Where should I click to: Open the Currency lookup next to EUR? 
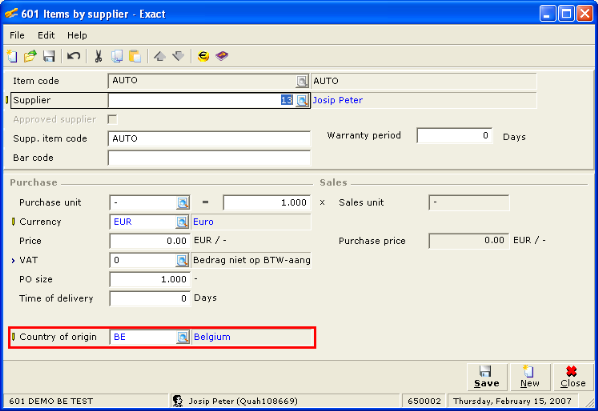click(182, 222)
